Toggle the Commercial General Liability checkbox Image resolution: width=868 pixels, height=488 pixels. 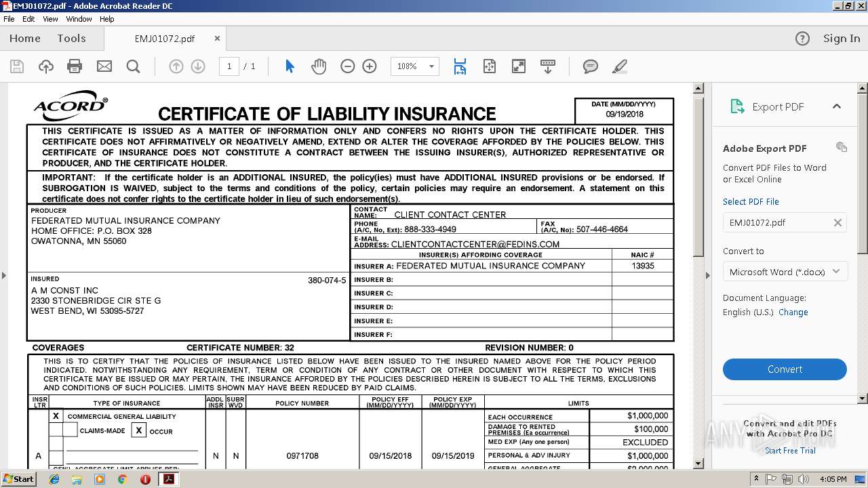click(x=56, y=416)
